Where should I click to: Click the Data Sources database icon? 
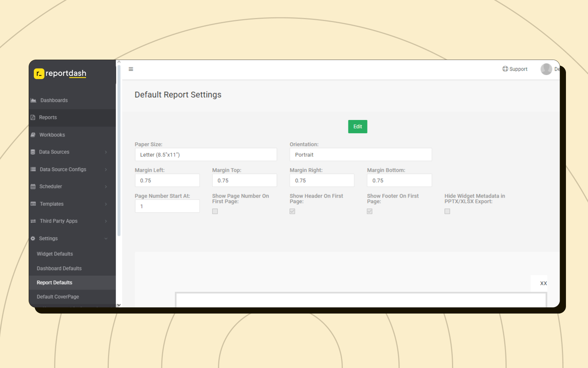tap(33, 152)
